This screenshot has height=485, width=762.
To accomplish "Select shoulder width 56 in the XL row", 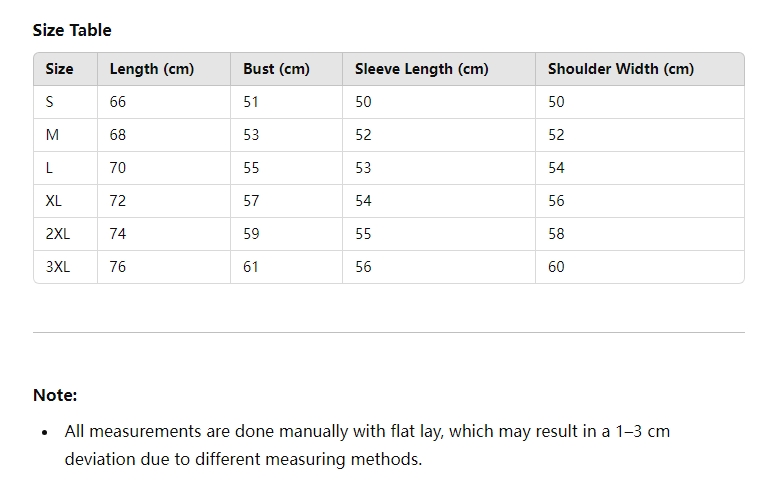I will coord(556,201).
